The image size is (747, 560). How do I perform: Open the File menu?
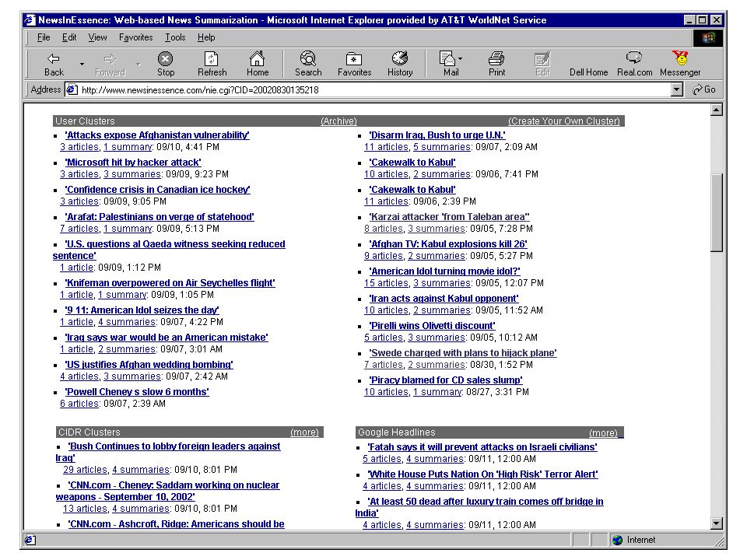(x=44, y=37)
